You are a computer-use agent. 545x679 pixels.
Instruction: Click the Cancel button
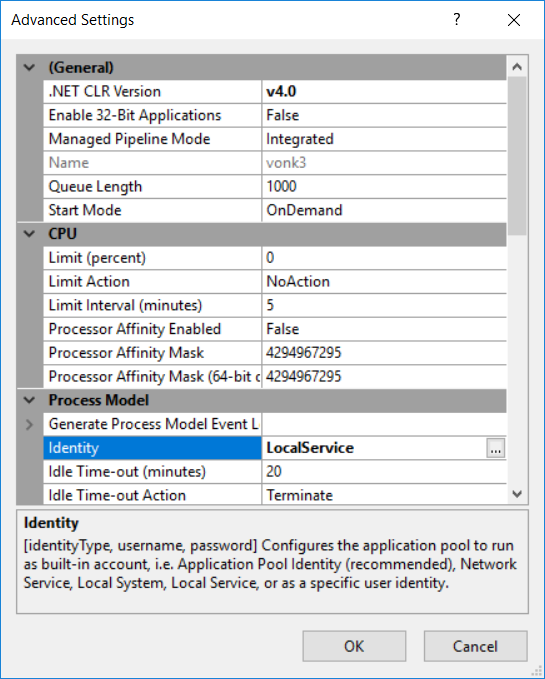pyautogui.click(x=475, y=646)
